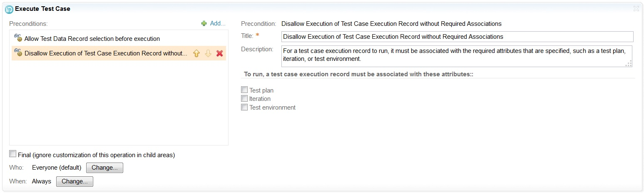Remove precondition with red X icon

click(220, 53)
